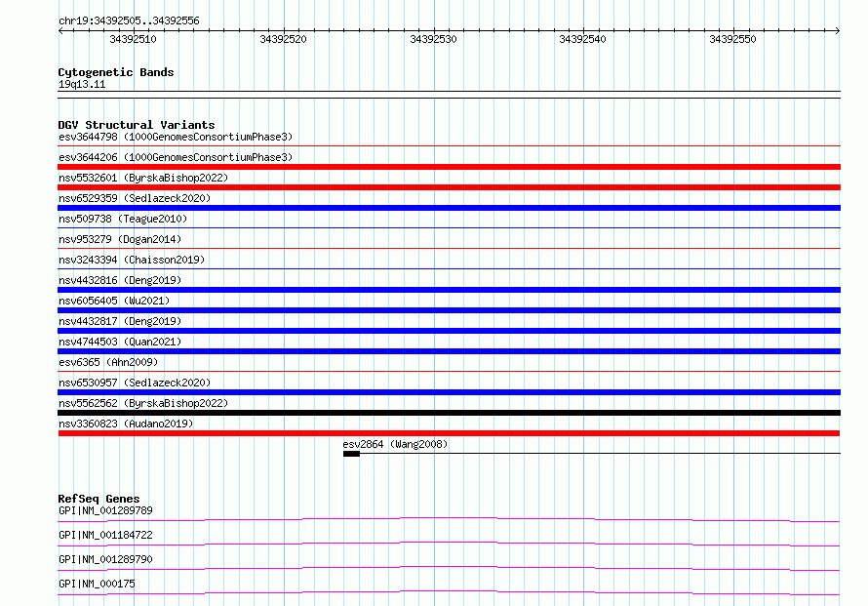Open esv6365 (Ahn2009) variant
The width and height of the screenshot is (868, 606).
[x=108, y=362]
